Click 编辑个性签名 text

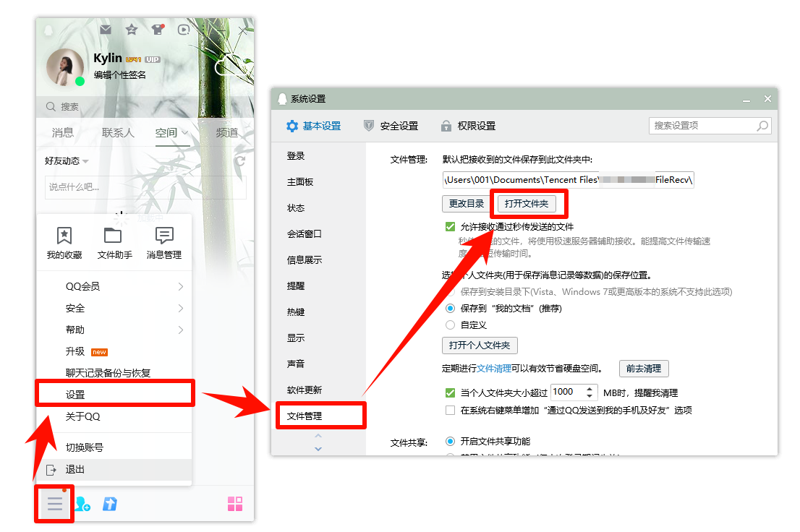coord(120,75)
